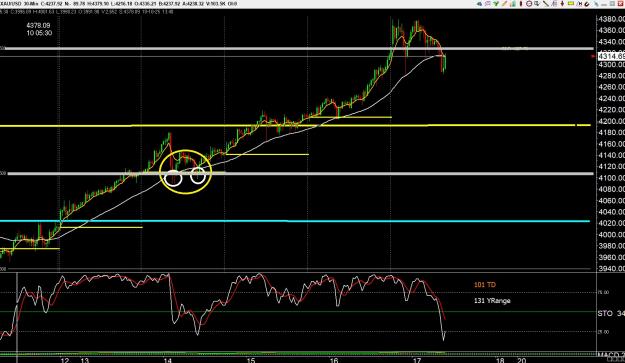The width and height of the screenshot is (625, 363).
Task: Click the 4378.09 cursor price readout
Action: pyautogui.click(x=38, y=26)
